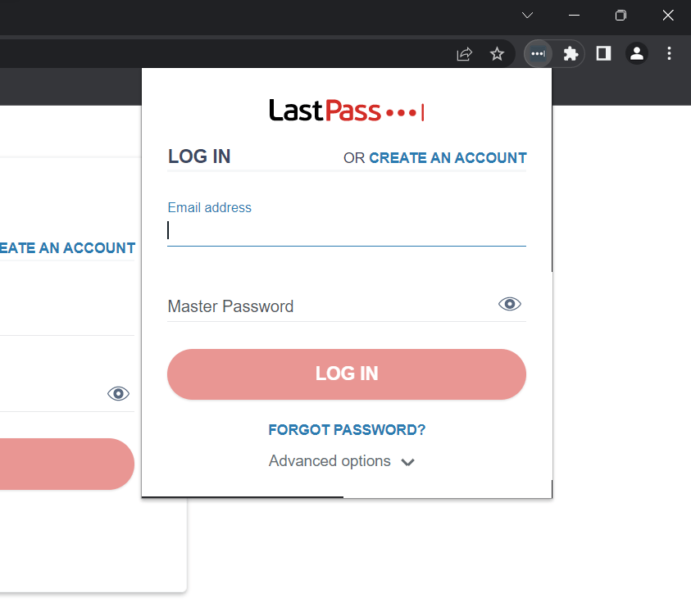This screenshot has height=616, width=691.
Task: Click the pinned LastPass extension icon
Action: pyautogui.click(x=538, y=53)
